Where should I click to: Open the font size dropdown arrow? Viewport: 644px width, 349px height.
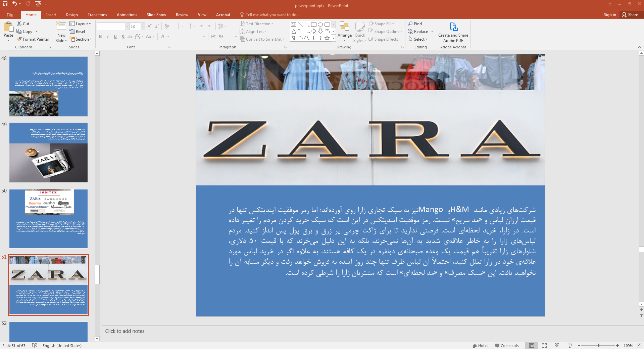click(143, 26)
